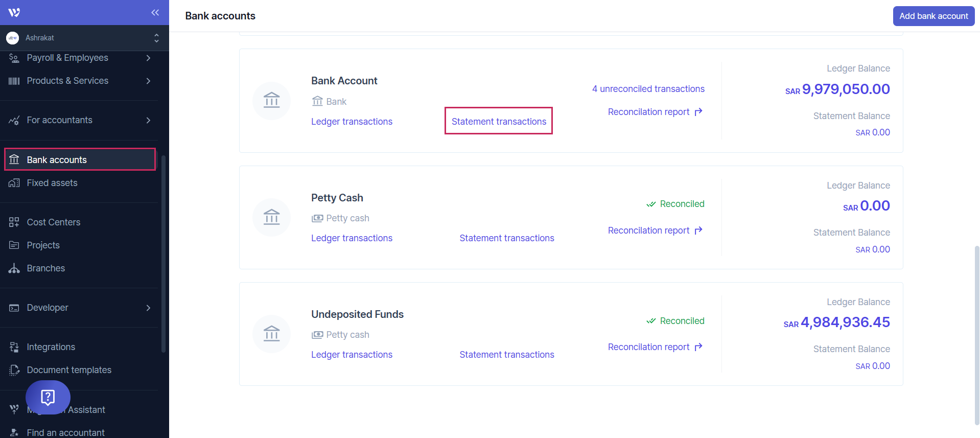
Task: Open the help chat widget icon
Action: 48,397
